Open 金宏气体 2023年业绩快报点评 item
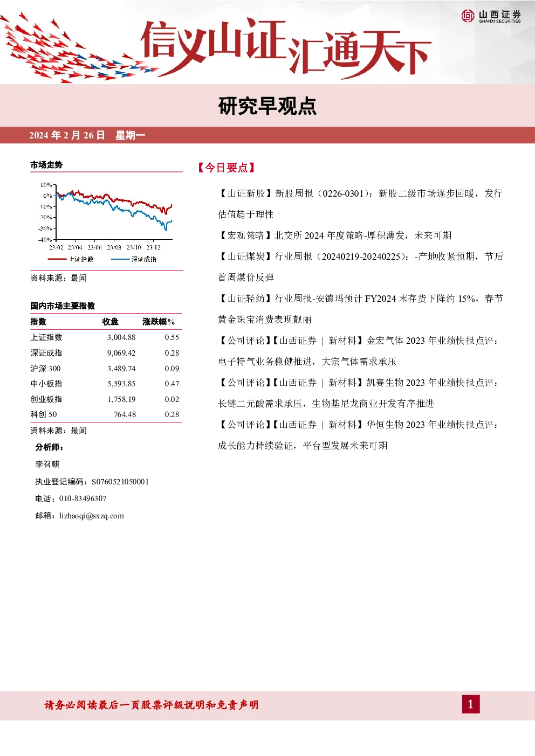The width and height of the screenshot is (535, 756). (359, 351)
